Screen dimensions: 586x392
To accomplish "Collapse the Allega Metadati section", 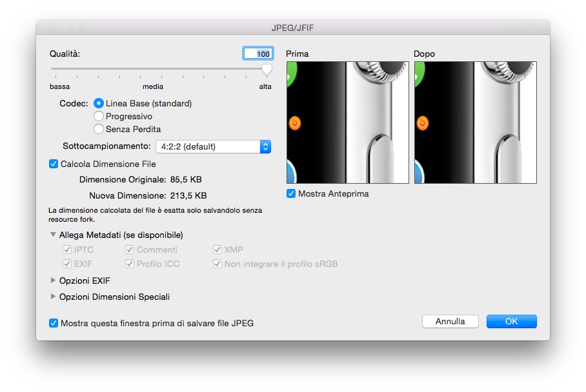I will click(53, 235).
